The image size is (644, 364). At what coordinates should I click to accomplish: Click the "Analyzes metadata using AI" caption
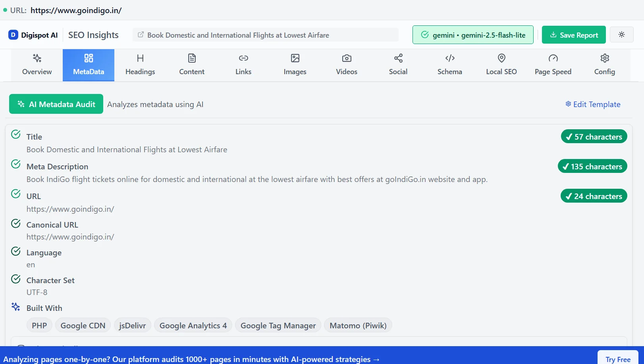click(x=155, y=104)
